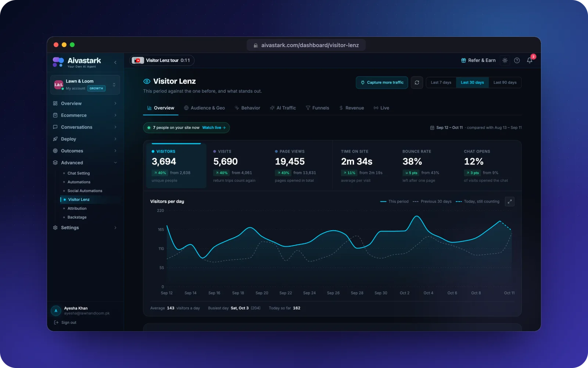Switch to the Audience & Geo tab
The width and height of the screenshot is (588, 368).
pyautogui.click(x=204, y=108)
